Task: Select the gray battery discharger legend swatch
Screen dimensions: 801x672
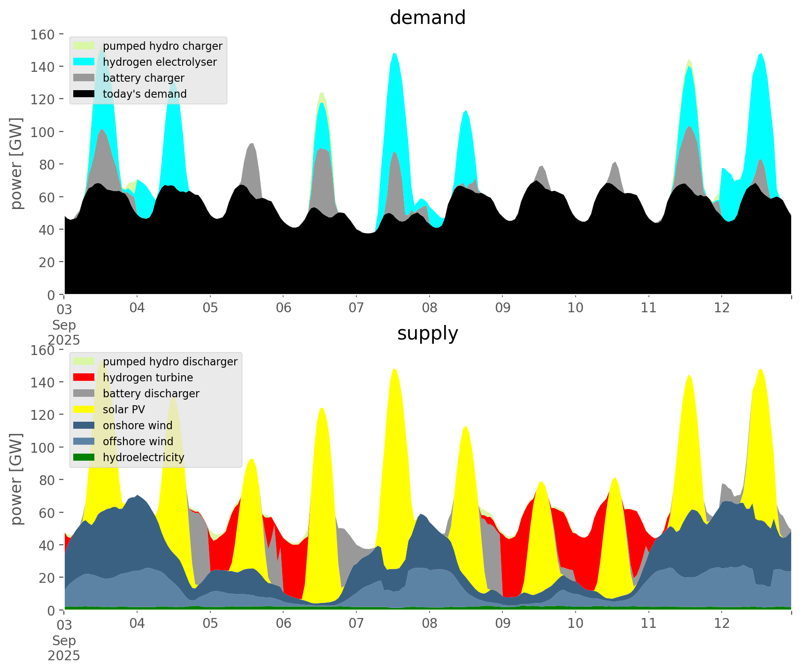Action: tap(85, 394)
